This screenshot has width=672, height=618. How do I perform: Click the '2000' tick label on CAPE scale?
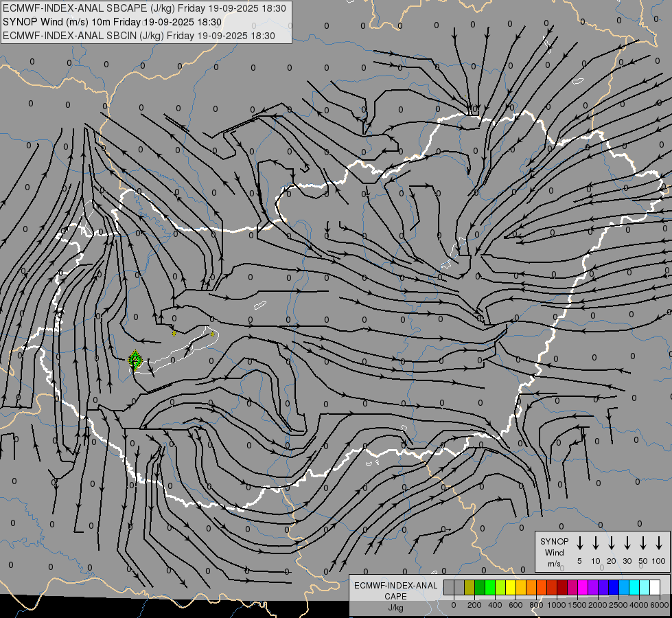(x=597, y=605)
